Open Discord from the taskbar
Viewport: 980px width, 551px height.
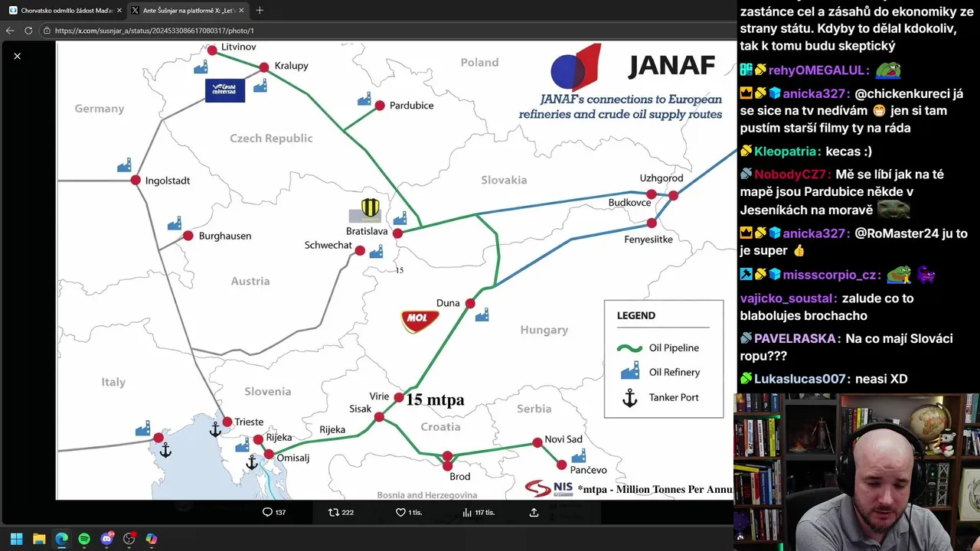(106, 539)
